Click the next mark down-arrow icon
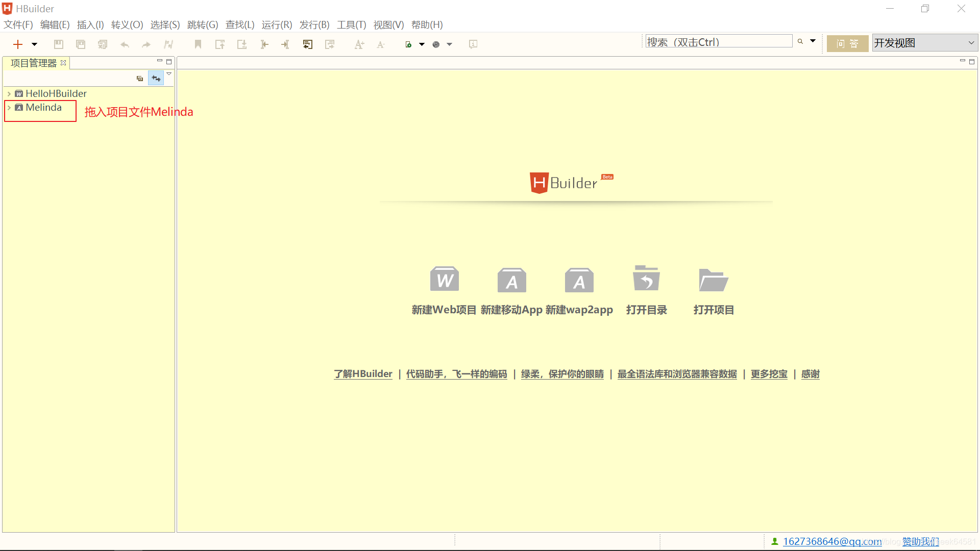980x551 pixels. point(242,44)
